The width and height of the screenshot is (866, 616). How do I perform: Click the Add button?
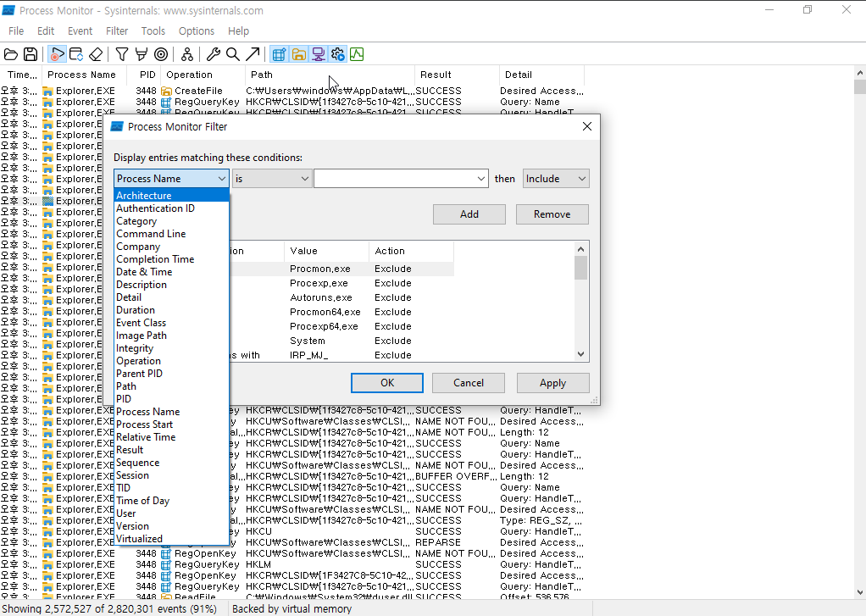pos(469,214)
